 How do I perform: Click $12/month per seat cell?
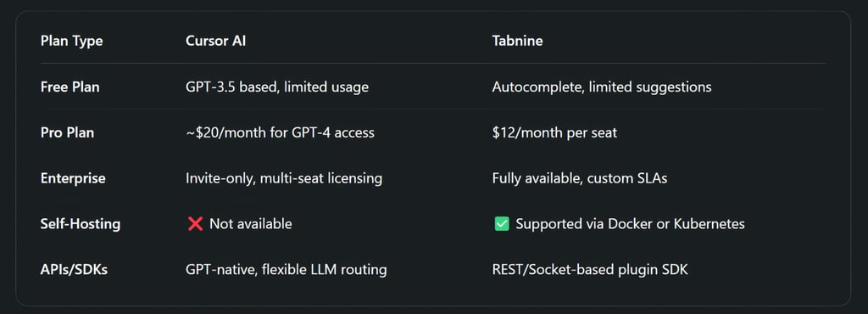(554, 133)
